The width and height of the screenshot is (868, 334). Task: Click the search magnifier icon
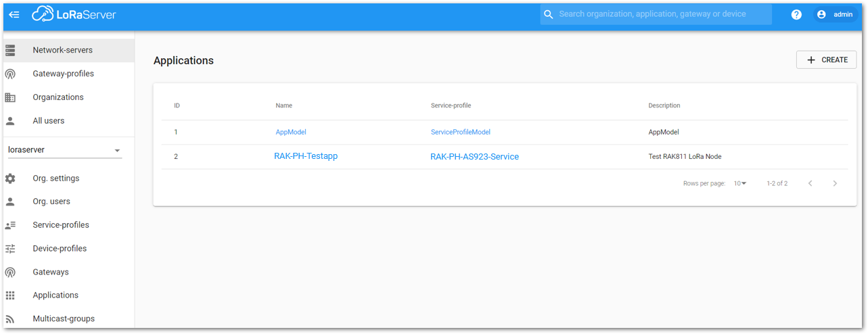click(x=549, y=14)
